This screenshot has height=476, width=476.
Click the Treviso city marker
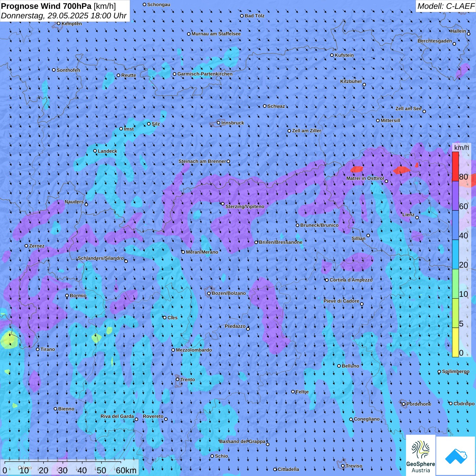tap(343, 466)
